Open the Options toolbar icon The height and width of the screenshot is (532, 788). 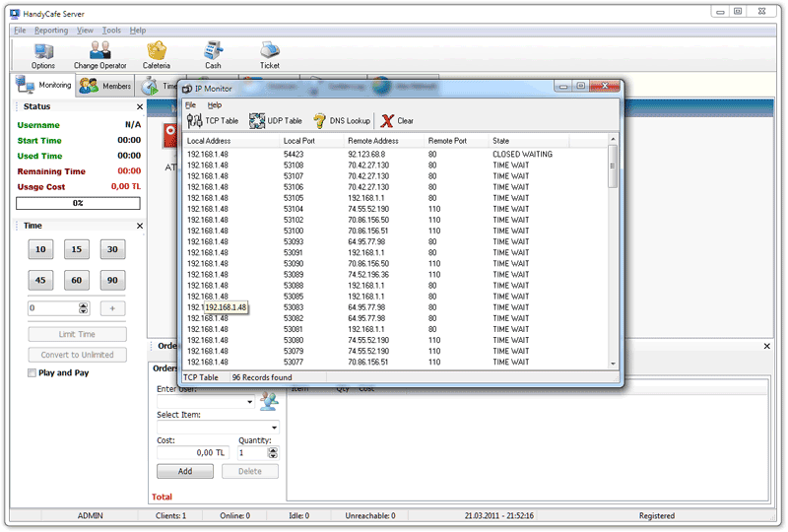click(43, 55)
